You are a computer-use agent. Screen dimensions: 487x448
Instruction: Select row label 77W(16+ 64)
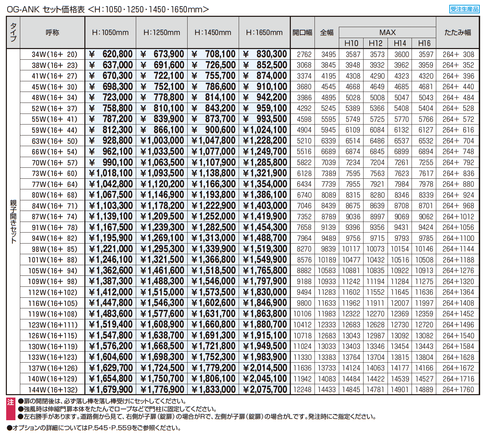click(x=55, y=184)
